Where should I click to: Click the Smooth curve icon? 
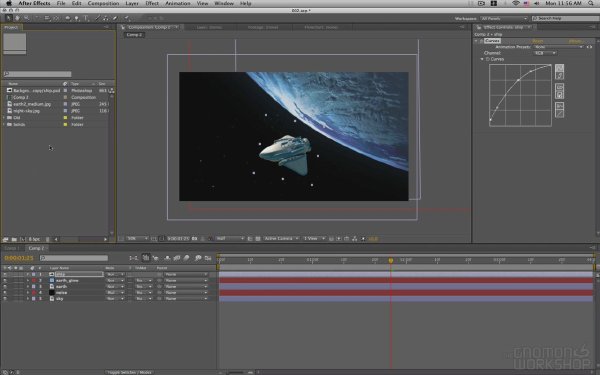tap(559, 106)
